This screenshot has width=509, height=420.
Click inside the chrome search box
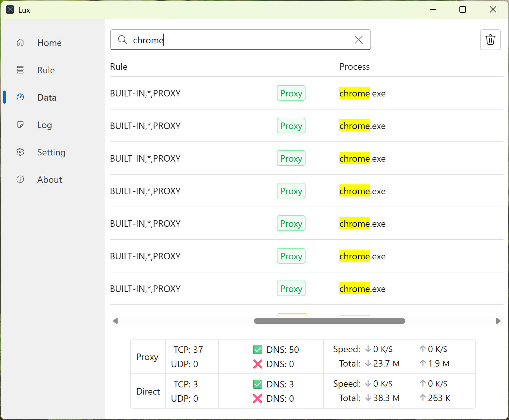click(x=241, y=40)
